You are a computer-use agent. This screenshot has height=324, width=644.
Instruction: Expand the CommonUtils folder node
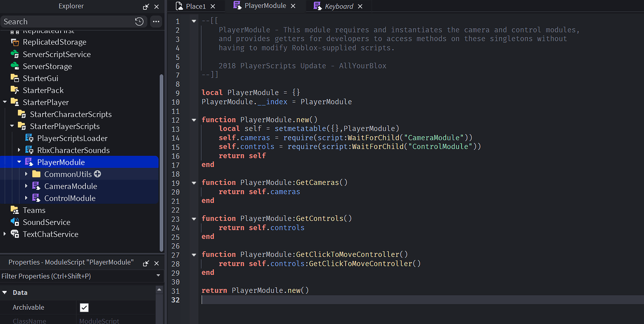(27, 174)
